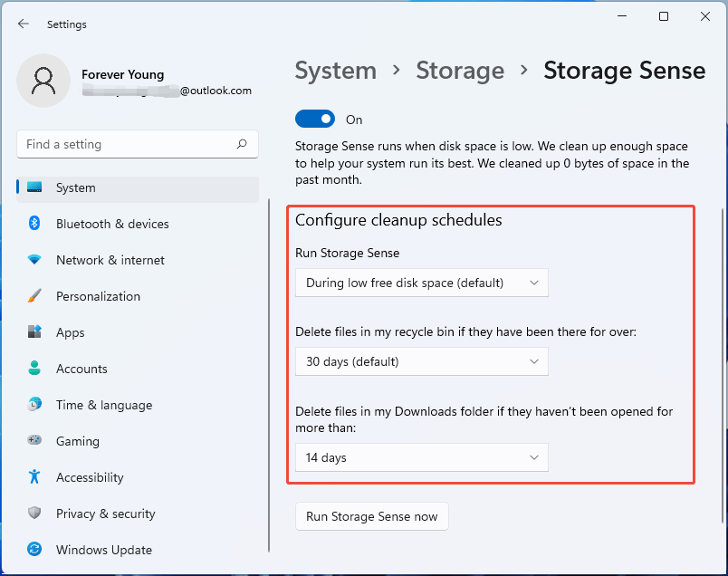The image size is (728, 576).
Task: Click the Bluetooth & devices icon
Action: click(34, 224)
